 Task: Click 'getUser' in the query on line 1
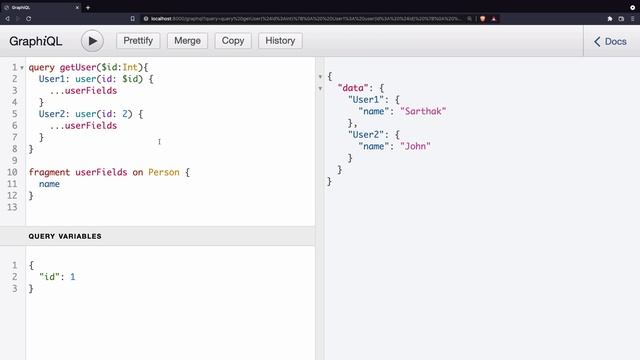tap(78, 67)
